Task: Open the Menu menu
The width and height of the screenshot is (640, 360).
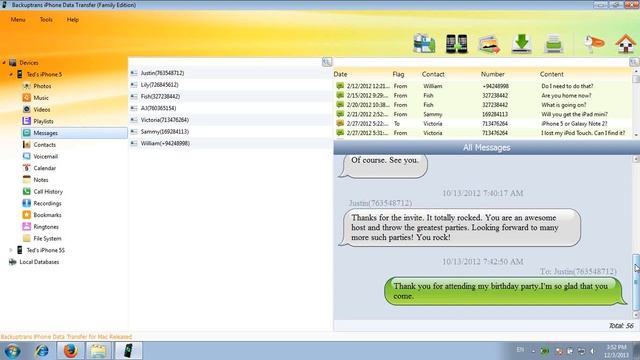Action: 18,20
